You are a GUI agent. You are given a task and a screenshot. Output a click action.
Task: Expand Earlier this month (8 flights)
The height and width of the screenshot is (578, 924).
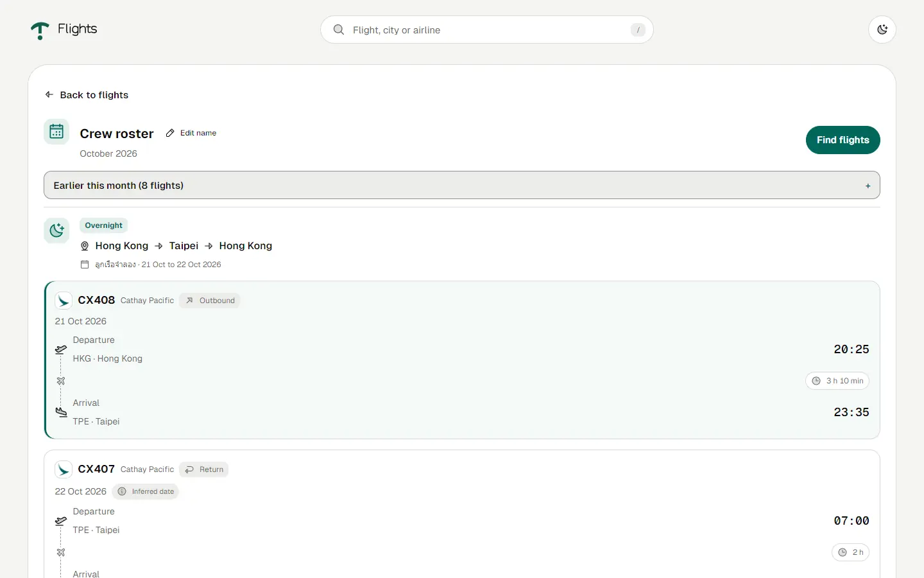point(461,185)
